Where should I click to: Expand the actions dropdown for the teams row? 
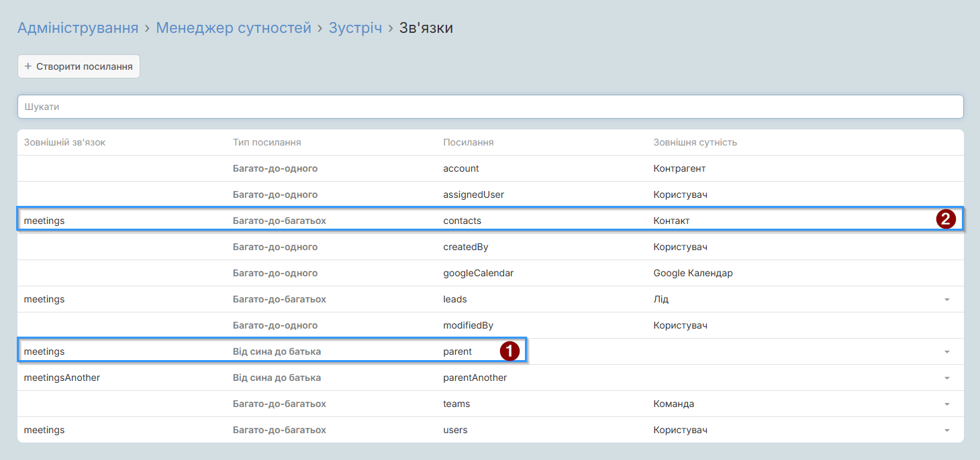pyautogui.click(x=947, y=404)
